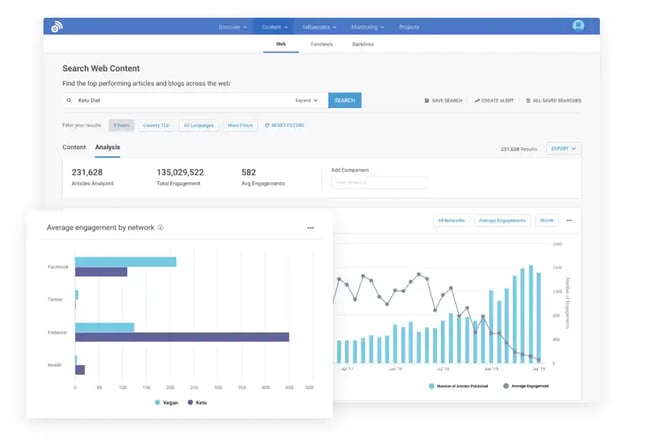
Task: Click the blue Search button
Action: click(x=344, y=101)
